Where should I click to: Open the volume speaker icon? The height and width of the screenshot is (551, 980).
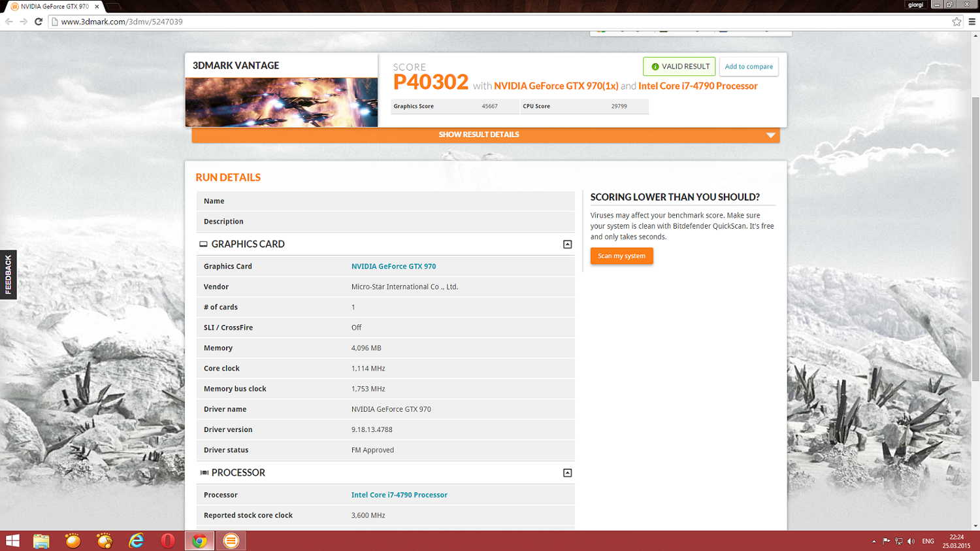911,541
